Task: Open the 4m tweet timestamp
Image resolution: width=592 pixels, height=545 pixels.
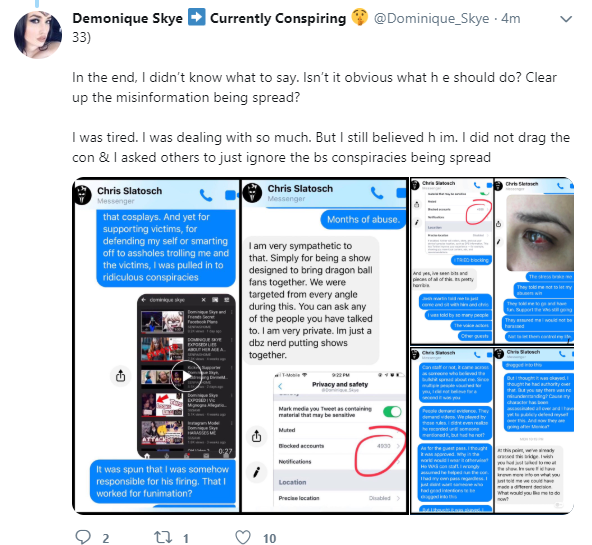Action: [x=511, y=18]
